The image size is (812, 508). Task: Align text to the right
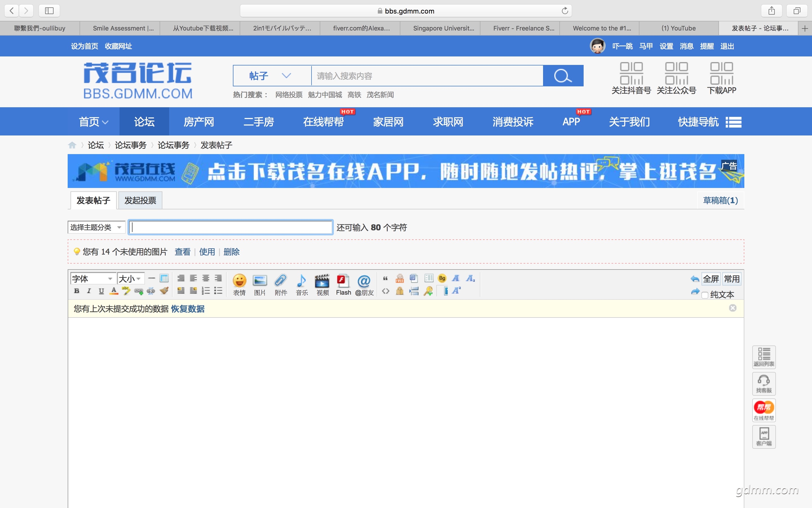(218, 278)
